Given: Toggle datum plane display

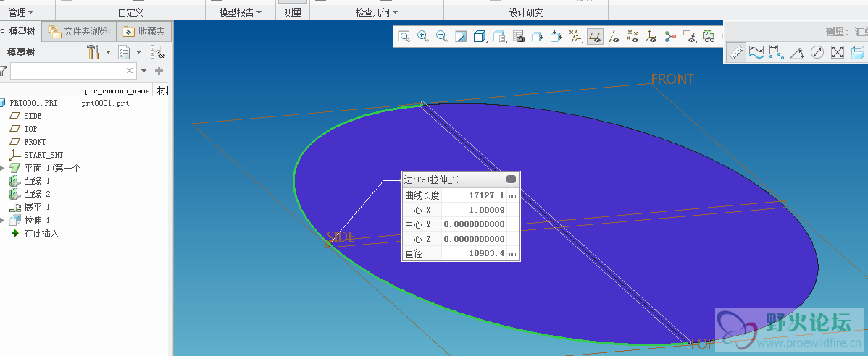Looking at the screenshot, I should coord(595,36).
